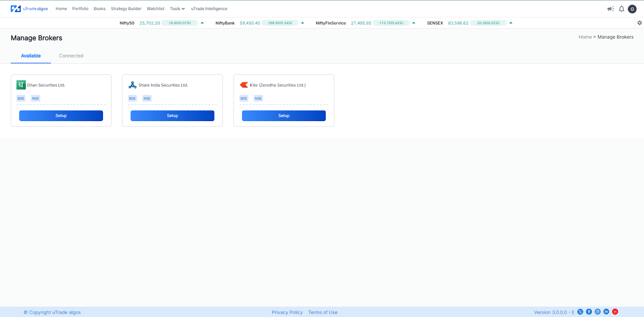Click the NiftyFinService change badge 113.75(0.42%)
The height and width of the screenshot is (317, 644).
(391, 23)
